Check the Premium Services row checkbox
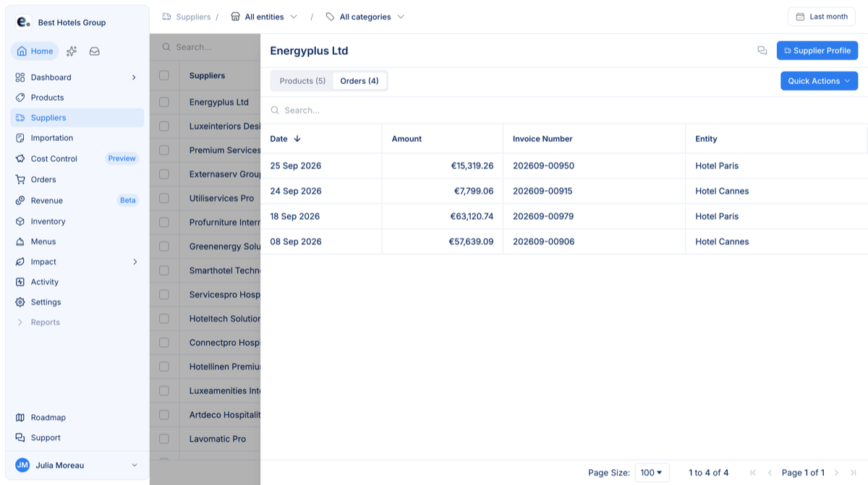 (164, 150)
